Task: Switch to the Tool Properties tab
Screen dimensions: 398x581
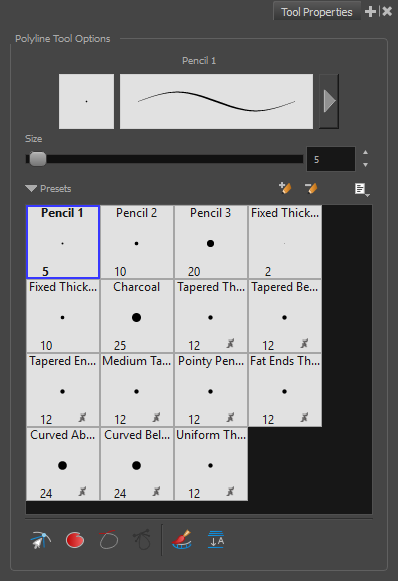Action: coord(317,12)
